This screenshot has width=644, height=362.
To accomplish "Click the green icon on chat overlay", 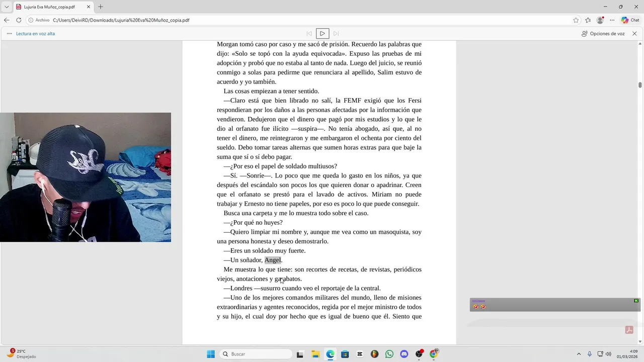I will coord(636,301).
